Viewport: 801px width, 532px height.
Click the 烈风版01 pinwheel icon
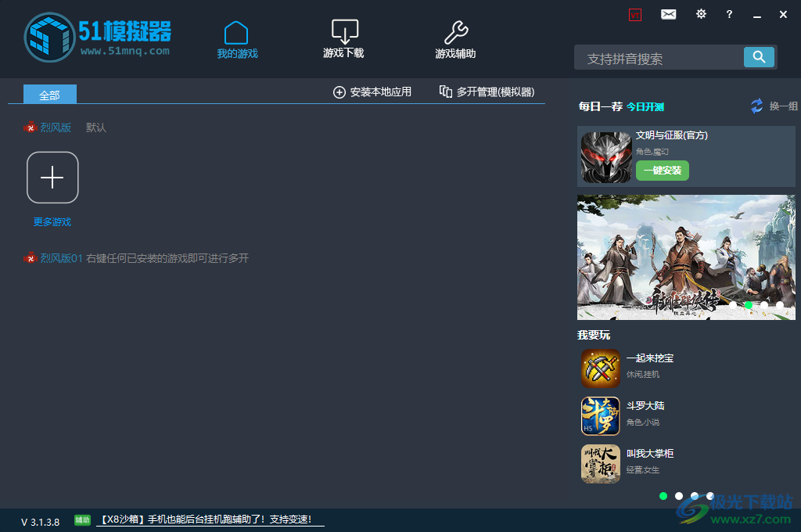point(31,258)
